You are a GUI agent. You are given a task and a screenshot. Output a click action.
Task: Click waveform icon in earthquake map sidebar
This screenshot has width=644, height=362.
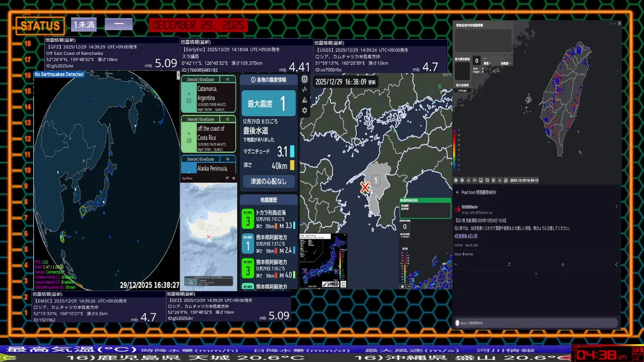point(304,89)
